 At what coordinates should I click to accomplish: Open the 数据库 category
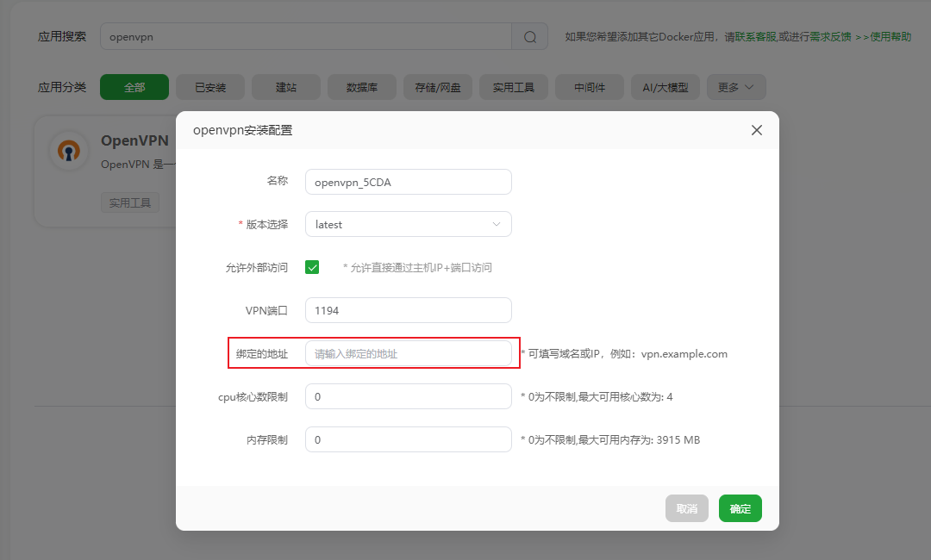point(362,87)
